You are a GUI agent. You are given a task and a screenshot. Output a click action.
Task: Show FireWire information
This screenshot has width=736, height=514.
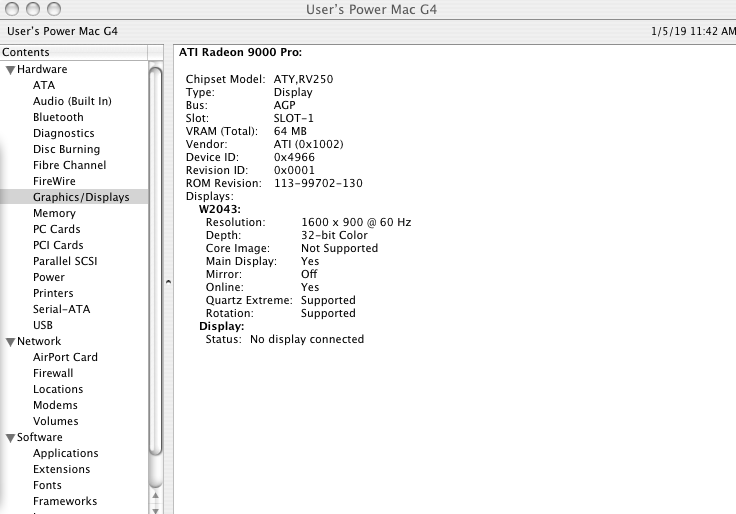[x=54, y=181]
